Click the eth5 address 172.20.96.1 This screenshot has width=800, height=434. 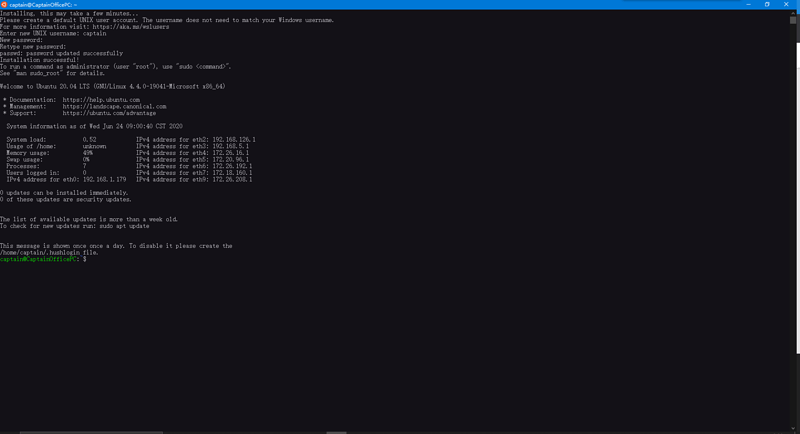(x=231, y=160)
